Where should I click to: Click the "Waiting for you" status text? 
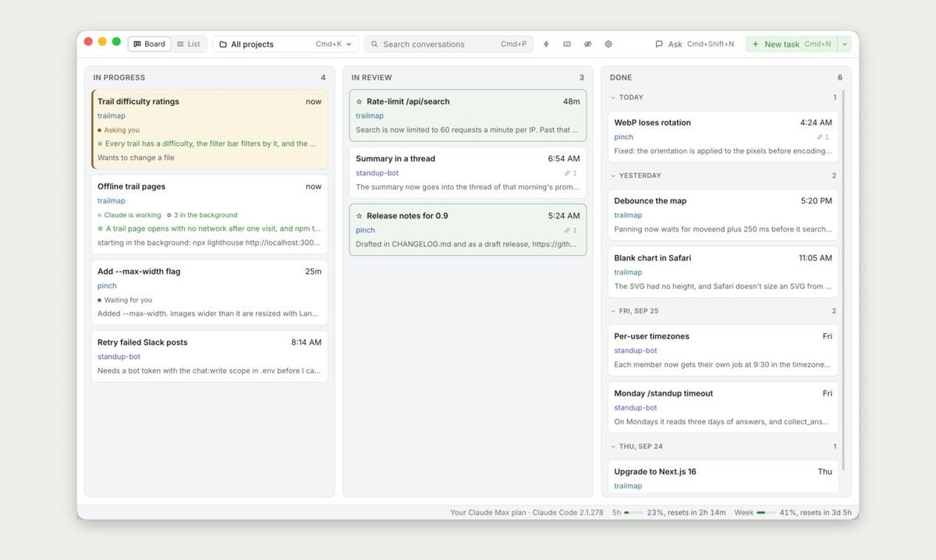(128, 300)
